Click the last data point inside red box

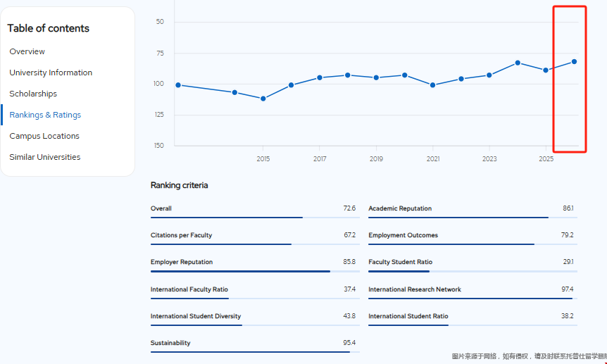click(575, 62)
